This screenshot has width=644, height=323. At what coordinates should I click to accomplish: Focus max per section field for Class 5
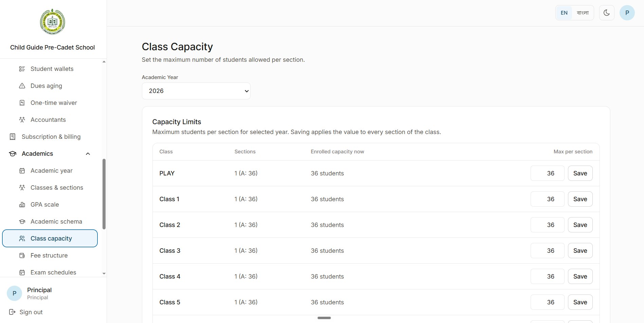(547, 302)
